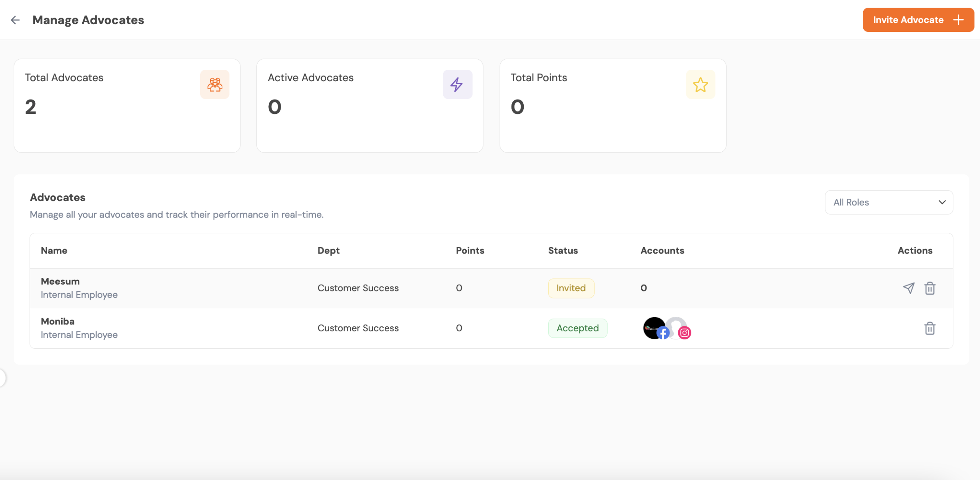Click the Invited status badge

pos(571,288)
